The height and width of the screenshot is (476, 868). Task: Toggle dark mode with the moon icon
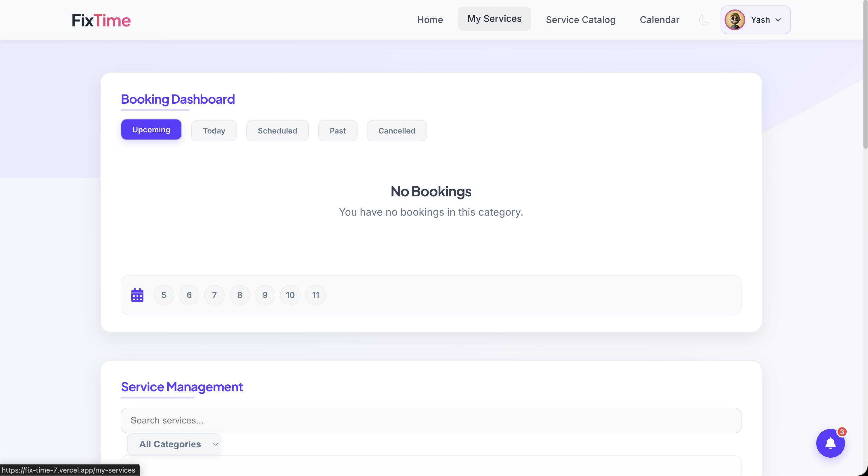(704, 20)
